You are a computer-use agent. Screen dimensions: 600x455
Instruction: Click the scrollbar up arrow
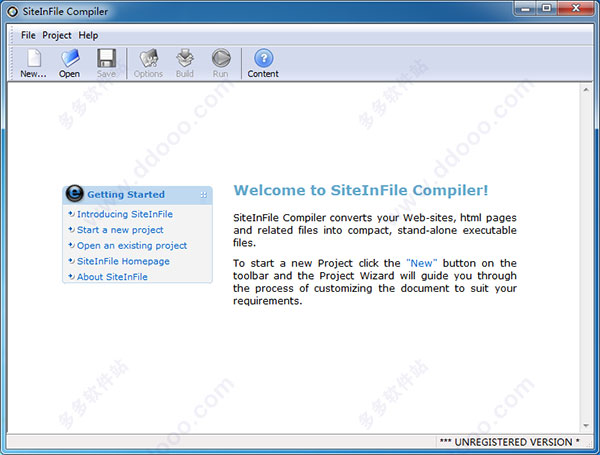coord(586,90)
